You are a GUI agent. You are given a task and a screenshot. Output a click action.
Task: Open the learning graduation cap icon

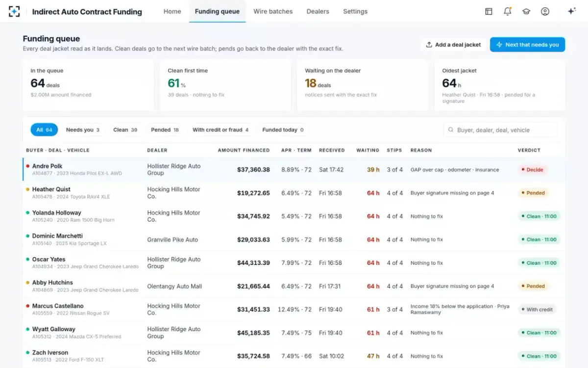click(526, 11)
